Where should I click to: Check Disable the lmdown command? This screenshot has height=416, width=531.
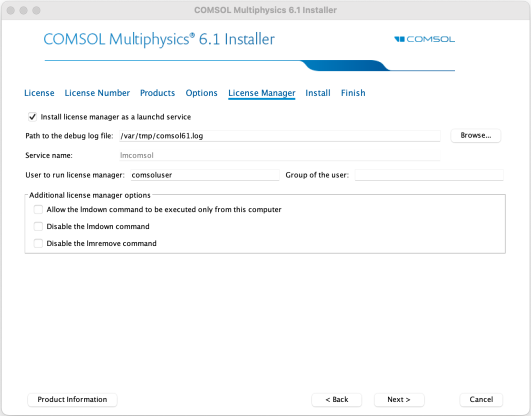pos(38,226)
